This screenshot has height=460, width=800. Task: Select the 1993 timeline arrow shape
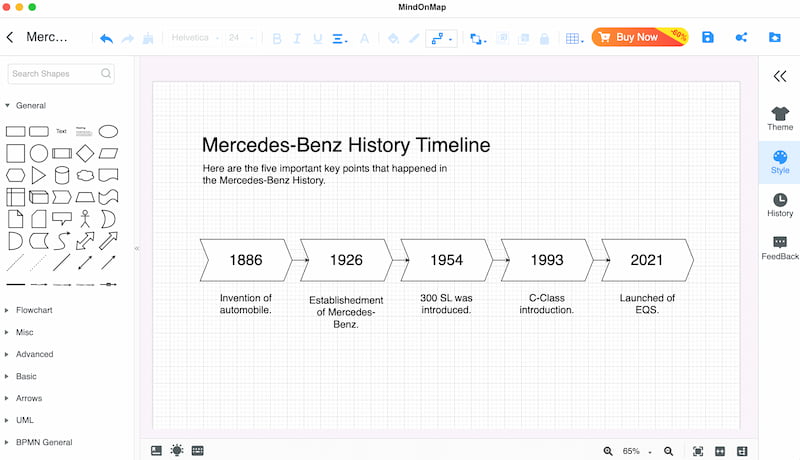[547, 260]
